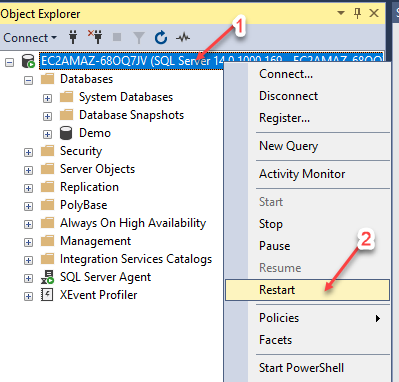Expand the XEvent Profiler node
The width and height of the screenshot is (399, 382).
tap(29, 296)
